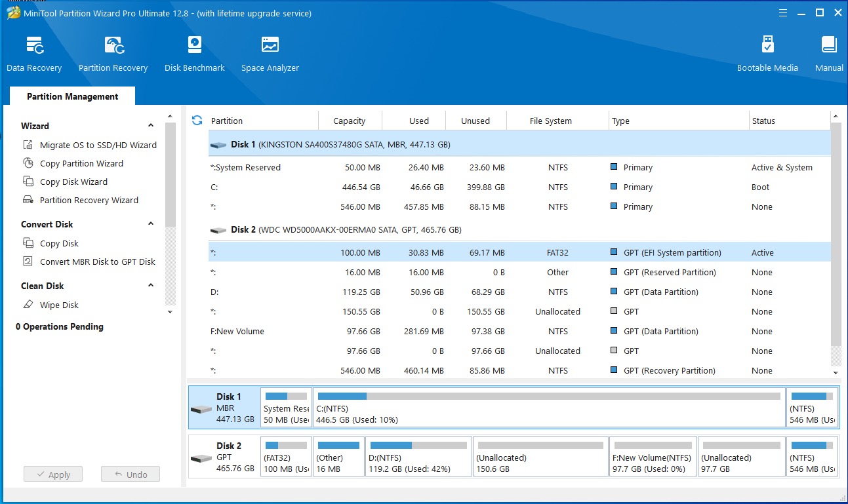
Task: Choose Convert MBR Disk to GPT Disk
Action: point(97,262)
